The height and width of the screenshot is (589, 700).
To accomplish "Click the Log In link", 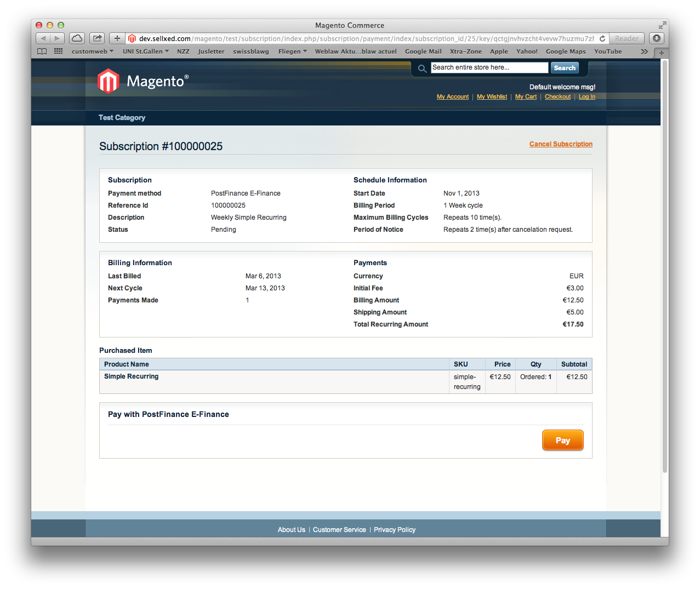I will tap(587, 97).
